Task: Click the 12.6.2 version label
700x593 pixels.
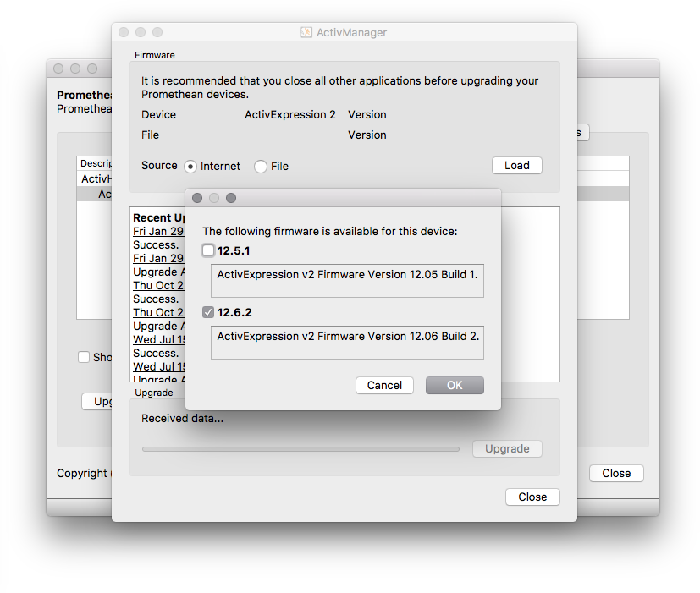Action: (x=234, y=312)
